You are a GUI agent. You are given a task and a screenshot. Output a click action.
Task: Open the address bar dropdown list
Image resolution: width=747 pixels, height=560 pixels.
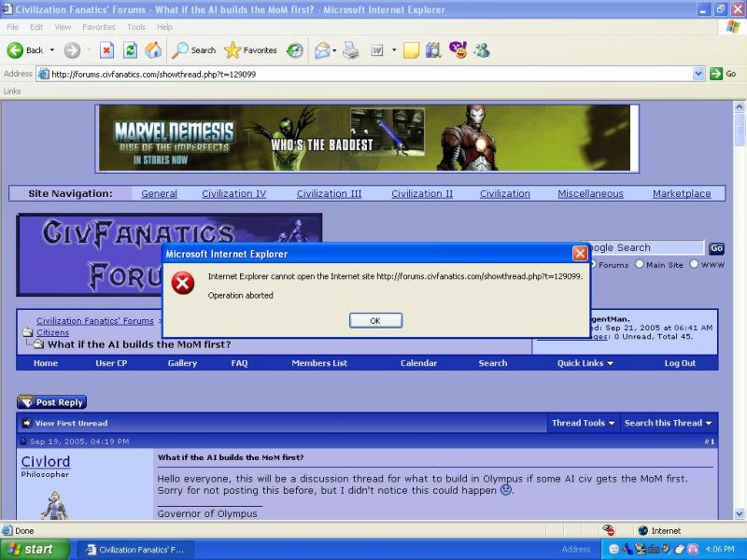click(698, 74)
